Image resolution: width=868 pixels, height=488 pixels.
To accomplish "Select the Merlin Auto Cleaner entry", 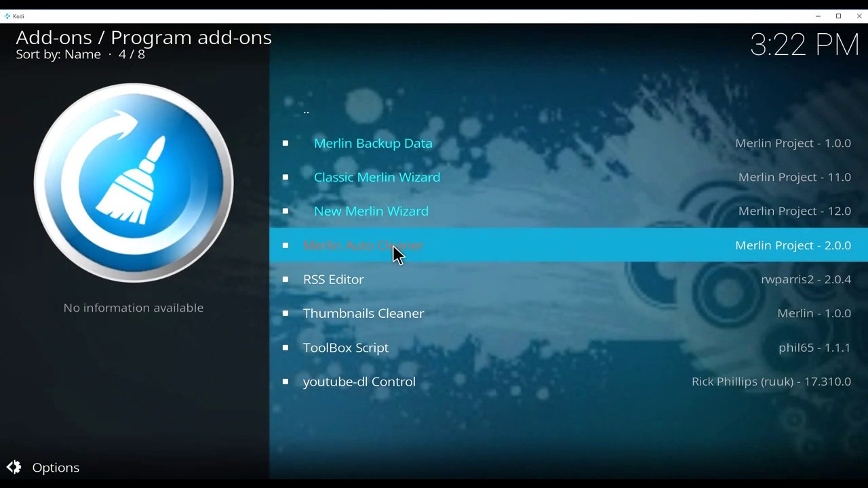I will (x=568, y=245).
